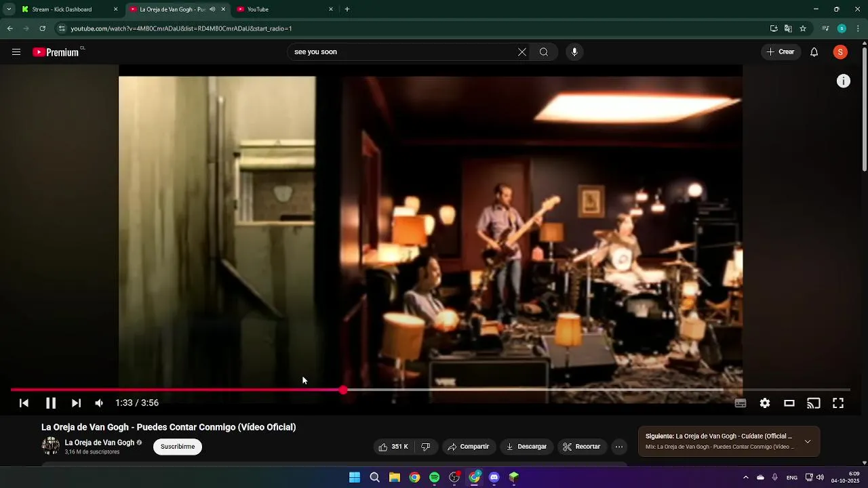Open Chrome three-dot menu
Screen dimensions: 868x488
click(x=859, y=28)
